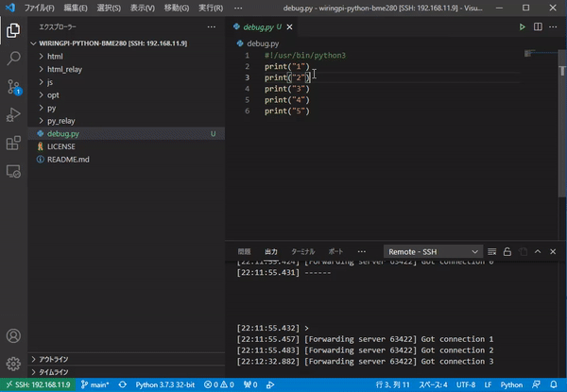Image resolution: width=567 pixels, height=392 pixels.
Task: Switch to the ポート panel tab
Action: [x=335, y=252]
